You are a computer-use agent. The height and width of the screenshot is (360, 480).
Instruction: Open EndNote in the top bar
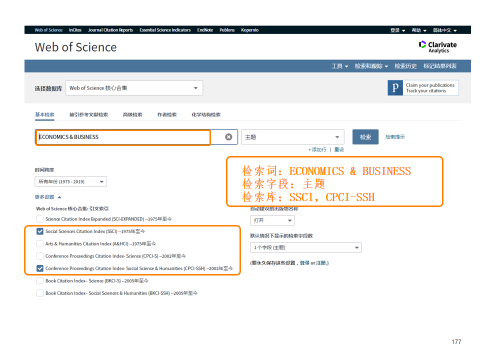click(x=205, y=30)
